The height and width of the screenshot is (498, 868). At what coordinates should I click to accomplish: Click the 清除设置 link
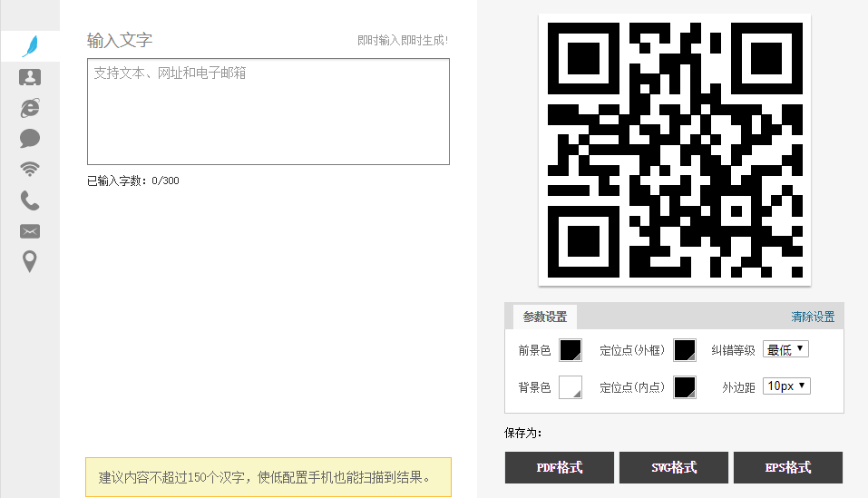point(813,317)
